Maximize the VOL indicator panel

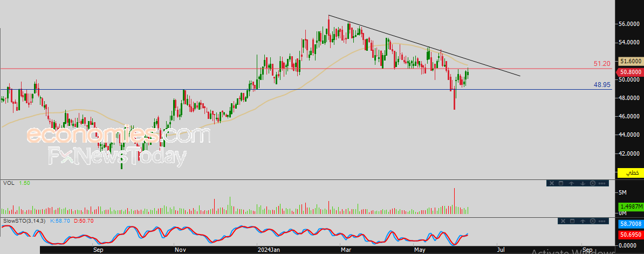point(561,184)
